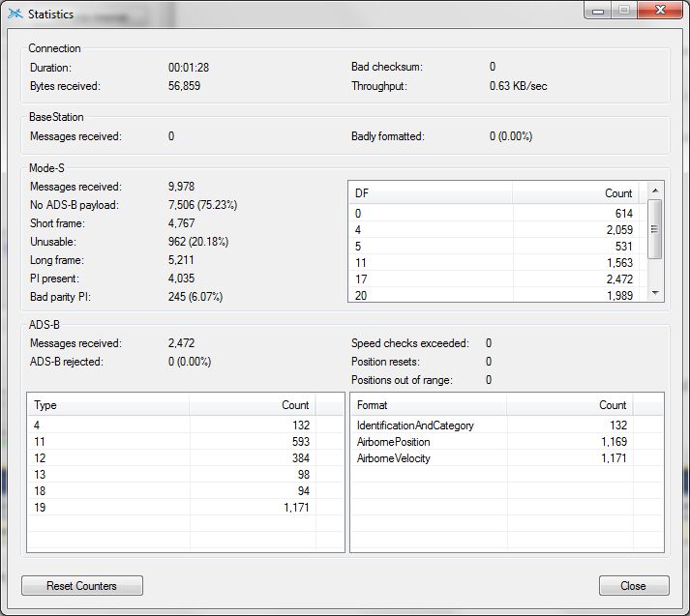Click the Close button at bottom

click(x=634, y=586)
